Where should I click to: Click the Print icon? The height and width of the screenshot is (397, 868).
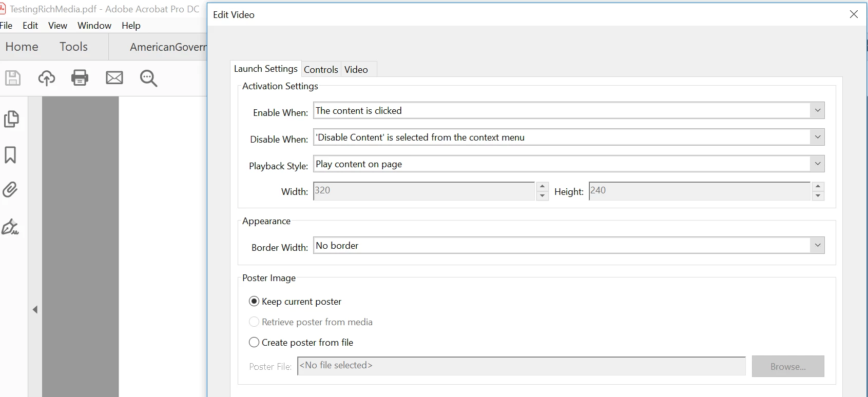80,77
